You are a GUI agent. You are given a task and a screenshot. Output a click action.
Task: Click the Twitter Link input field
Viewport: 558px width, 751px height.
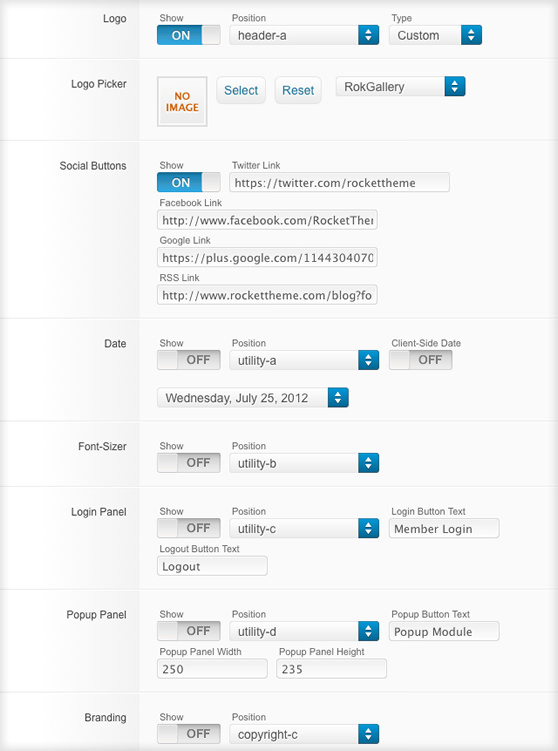339,182
